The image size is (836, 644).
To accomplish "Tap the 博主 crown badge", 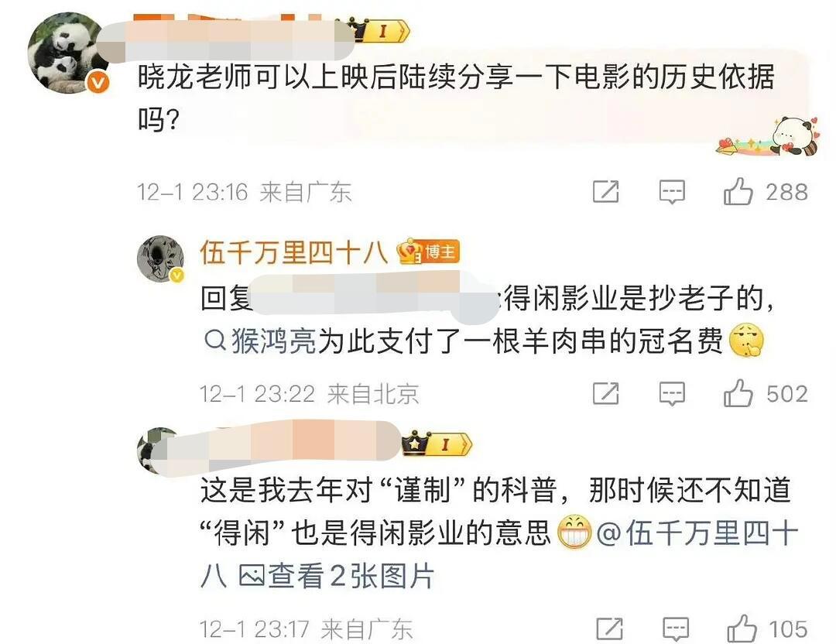I will (428, 252).
